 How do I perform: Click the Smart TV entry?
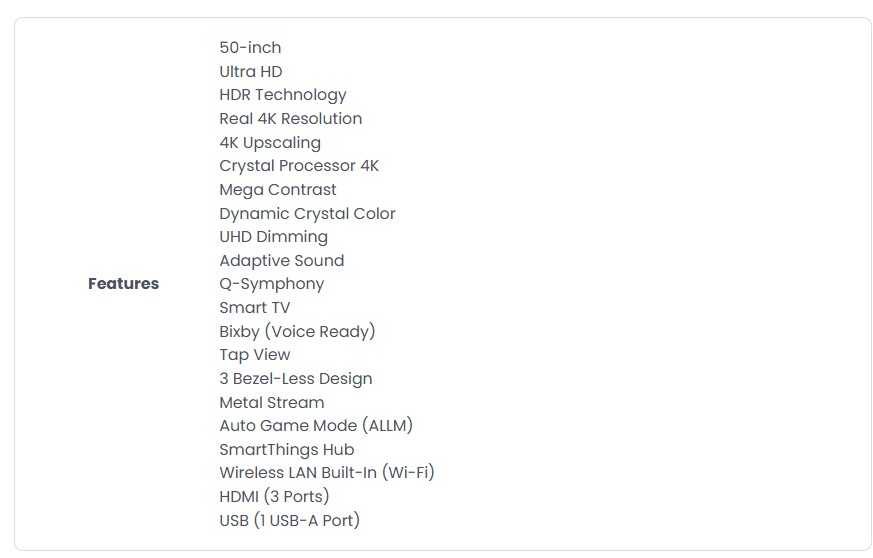pos(254,307)
